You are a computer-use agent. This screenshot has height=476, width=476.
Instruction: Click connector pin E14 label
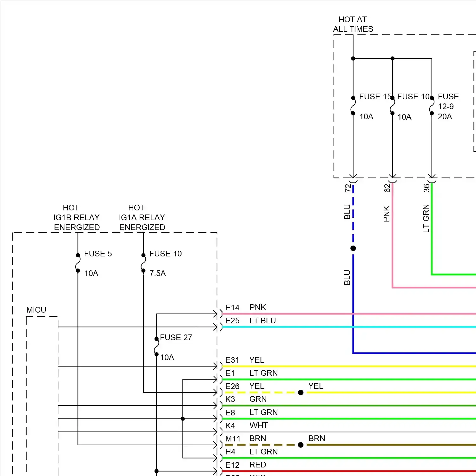click(x=232, y=307)
